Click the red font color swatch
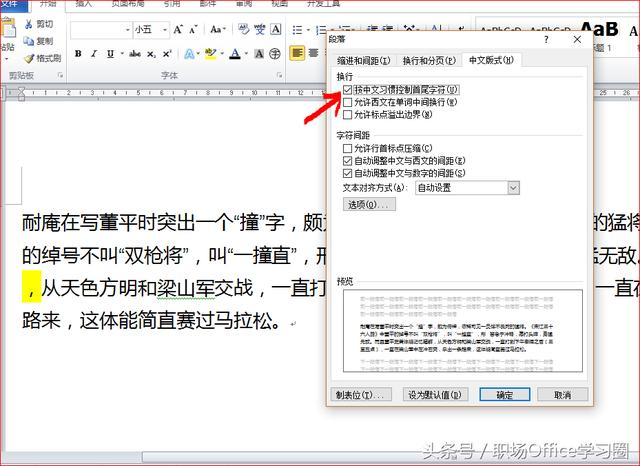The image size is (640, 466). tap(235, 53)
